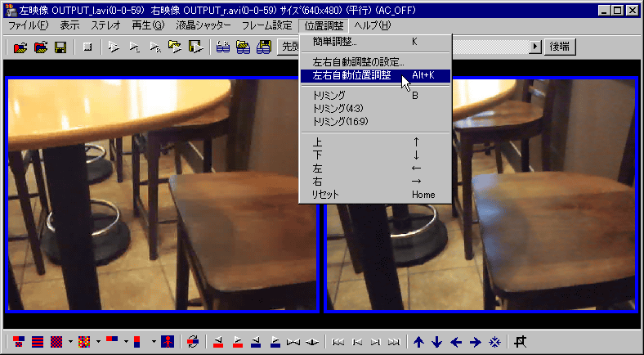Image resolution: width=644 pixels, height=355 pixels.
Task: Choose 左右自動位置調整 Alt+K entry
Action: (x=375, y=75)
